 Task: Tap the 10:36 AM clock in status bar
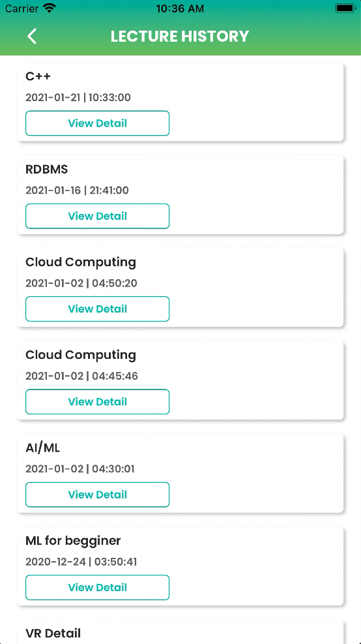pyautogui.click(x=180, y=8)
